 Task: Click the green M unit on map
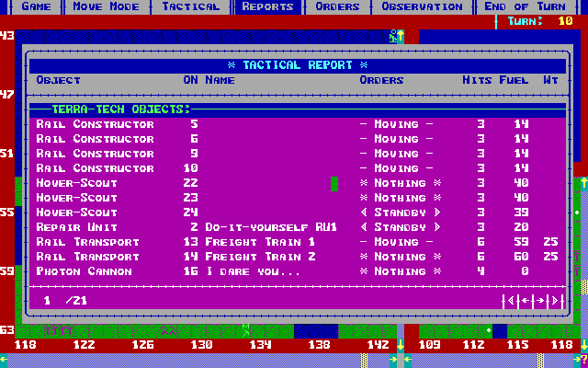tap(245, 329)
